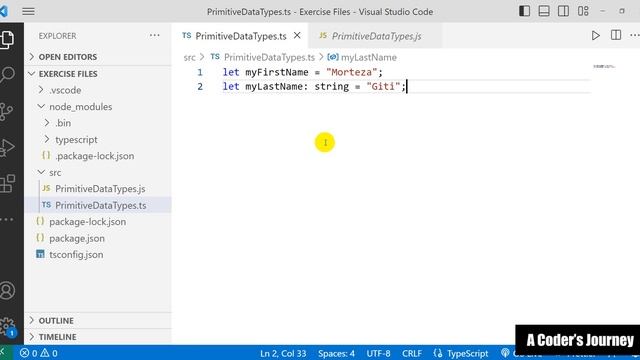Show additional activity bar views ellipsis
The width and height of the screenshot is (640, 360).
coord(7,220)
